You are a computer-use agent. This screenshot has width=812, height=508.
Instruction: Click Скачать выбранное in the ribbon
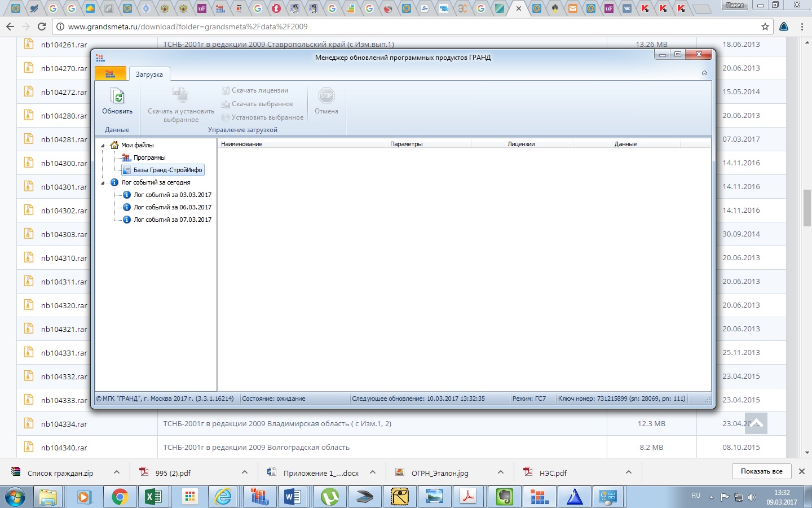[x=258, y=104]
